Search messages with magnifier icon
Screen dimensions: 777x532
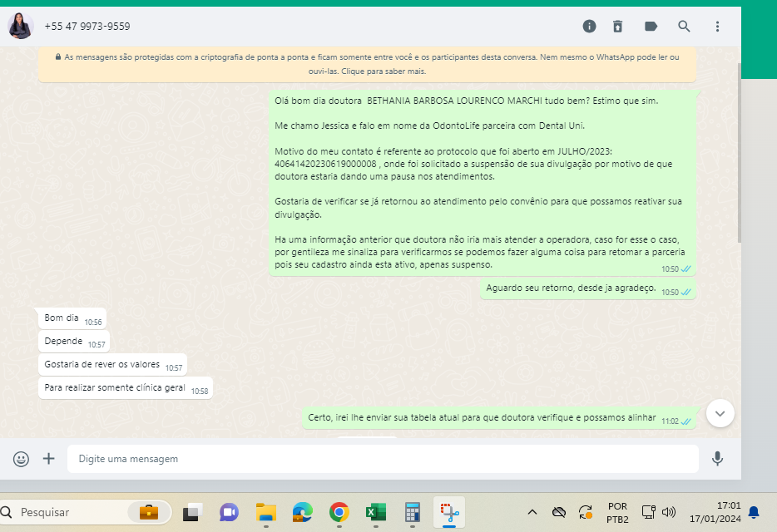click(684, 27)
